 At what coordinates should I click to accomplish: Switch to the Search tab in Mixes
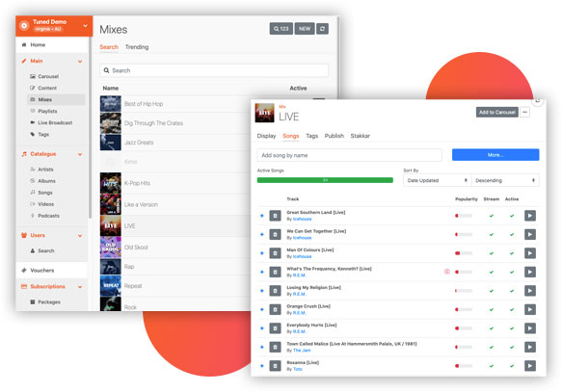109,47
